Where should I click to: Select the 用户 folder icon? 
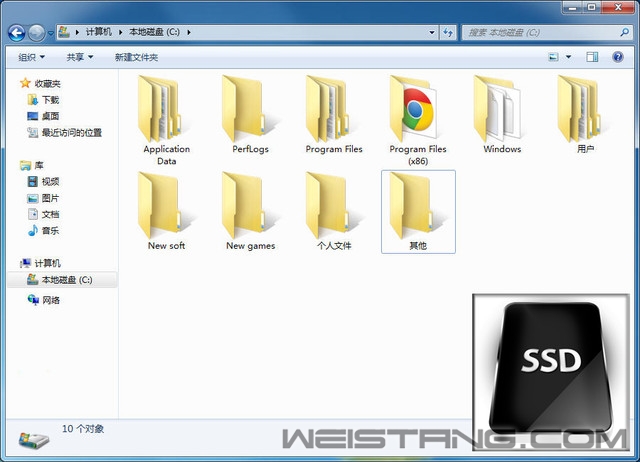point(585,112)
